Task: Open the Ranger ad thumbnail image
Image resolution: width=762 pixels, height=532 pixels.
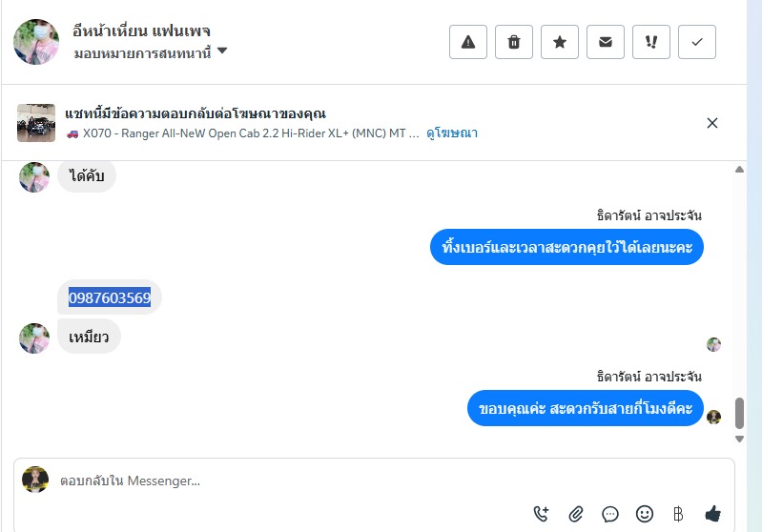Action: pyautogui.click(x=36, y=123)
